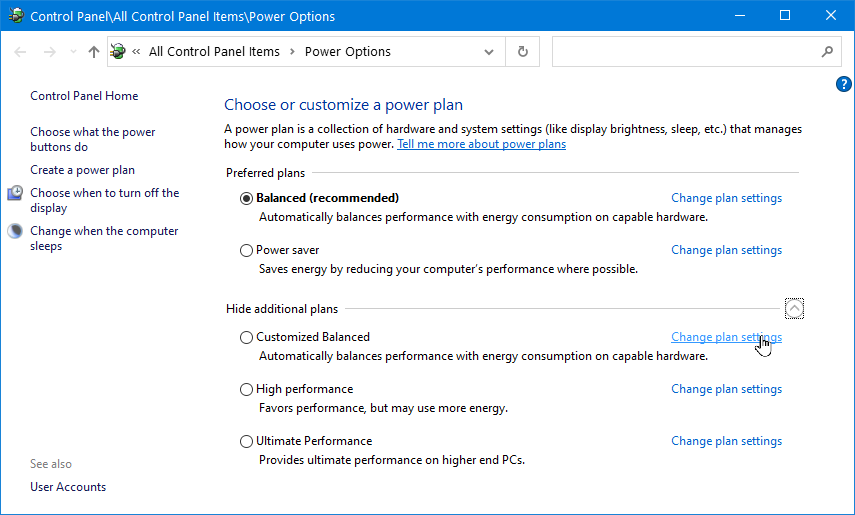Click the Up arrow to parent folder

(93, 52)
